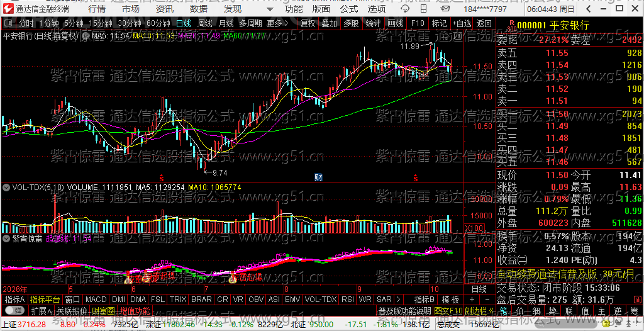Click the 模板 template button
Viewport: 644px width, 331px height.
coord(450,300)
